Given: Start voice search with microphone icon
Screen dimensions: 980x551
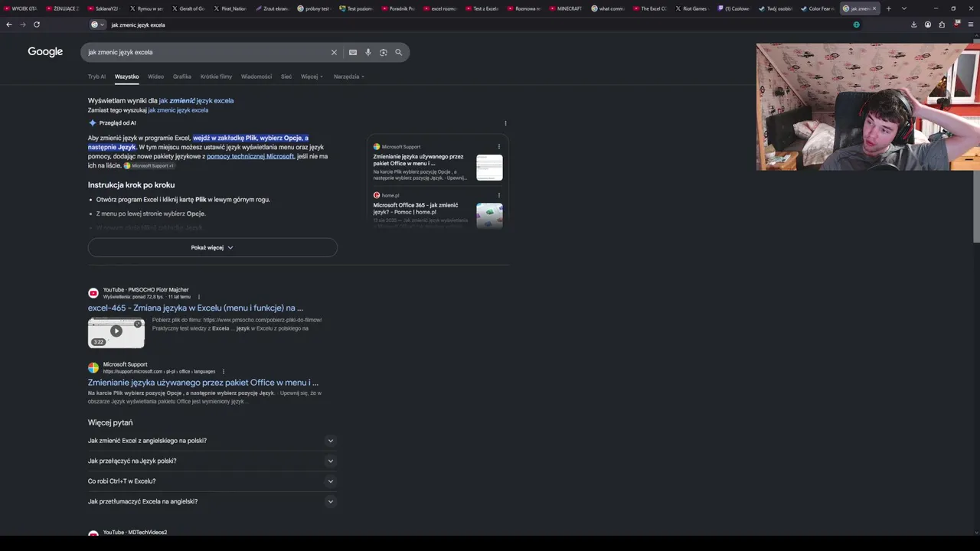Looking at the screenshot, I should [368, 52].
